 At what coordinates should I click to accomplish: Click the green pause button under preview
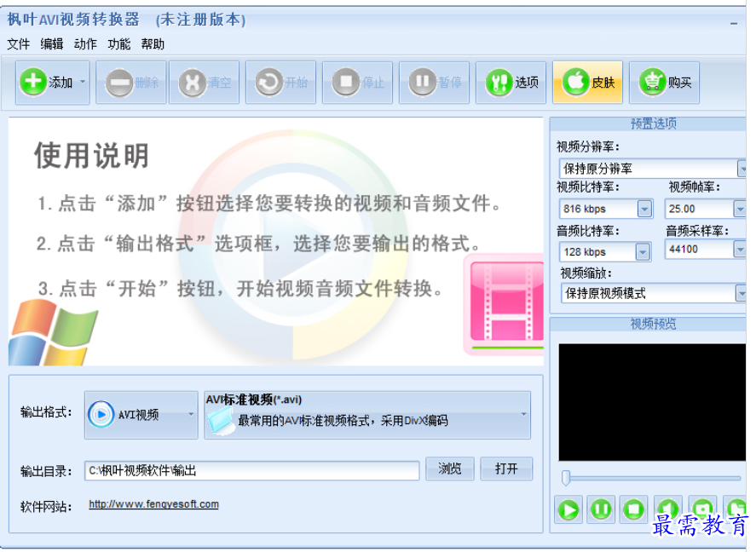pyautogui.click(x=601, y=509)
